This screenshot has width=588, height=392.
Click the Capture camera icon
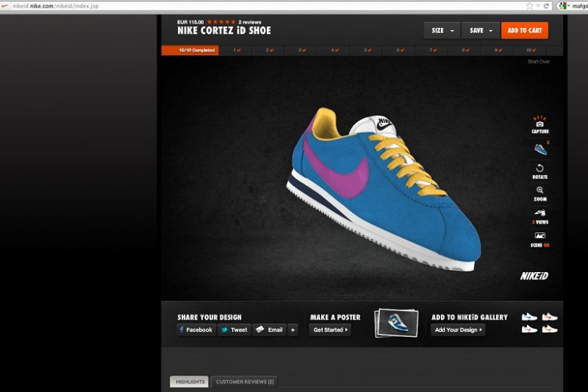coord(540,124)
